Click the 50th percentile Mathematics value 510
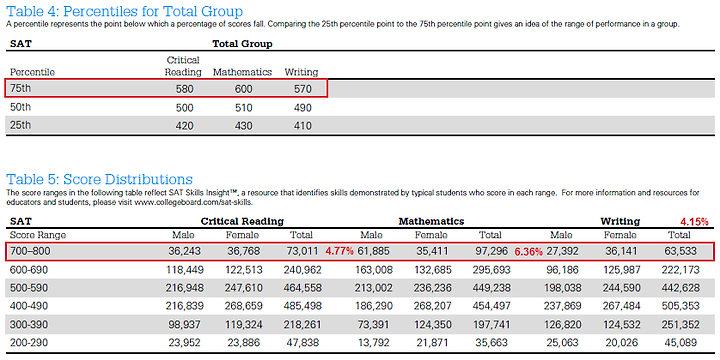 click(243, 107)
